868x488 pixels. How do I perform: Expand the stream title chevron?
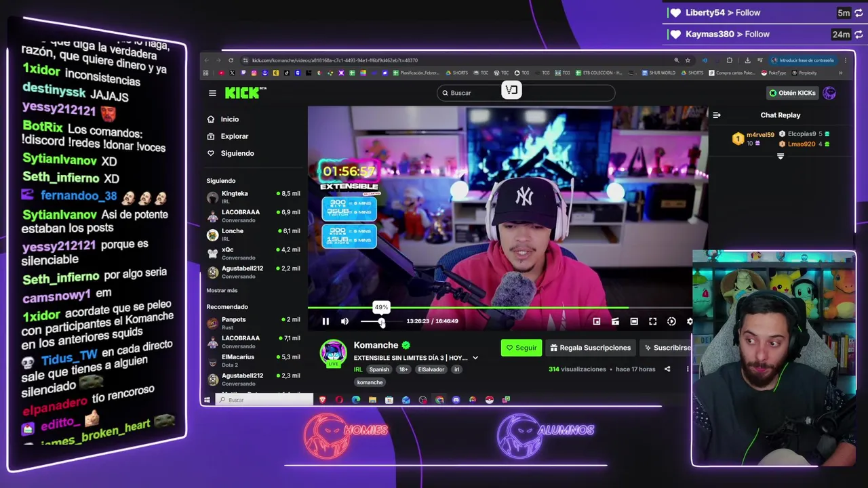pyautogui.click(x=475, y=358)
